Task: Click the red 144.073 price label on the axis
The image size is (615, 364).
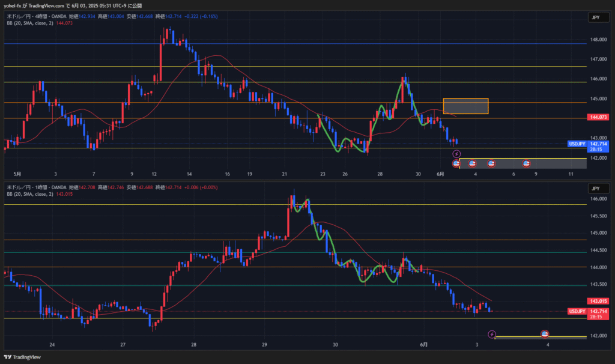Action: coord(598,117)
